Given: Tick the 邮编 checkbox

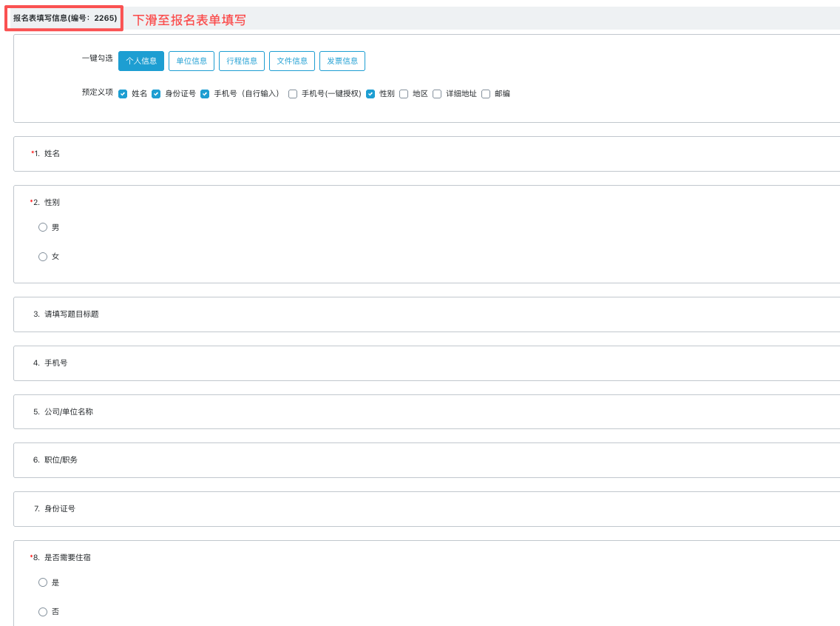Looking at the screenshot, I should click(486, 94).
